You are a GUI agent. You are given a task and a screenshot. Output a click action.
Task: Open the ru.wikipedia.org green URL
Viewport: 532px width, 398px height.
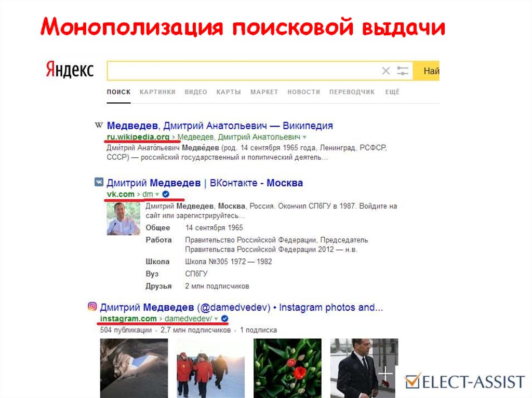tap(138, 137)
